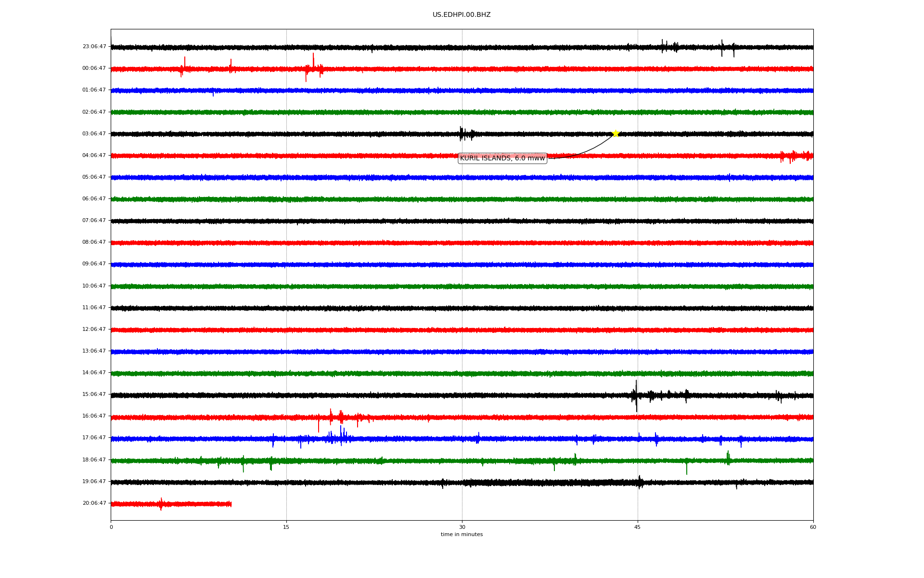924x578 pixels.
Task: Click the 17:06:47 time label
Action: click(94, 438)
